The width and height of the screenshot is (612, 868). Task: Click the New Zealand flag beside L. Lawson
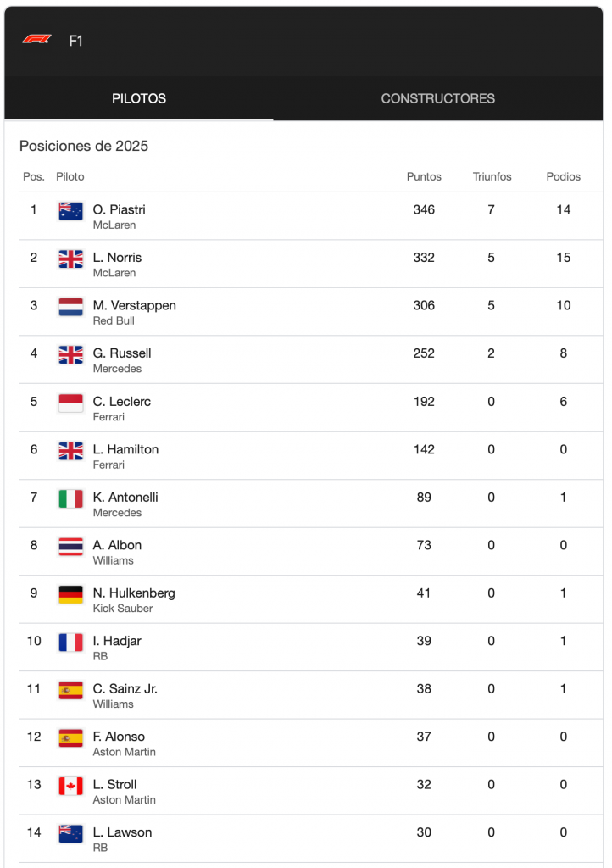(x=70, y=834)
